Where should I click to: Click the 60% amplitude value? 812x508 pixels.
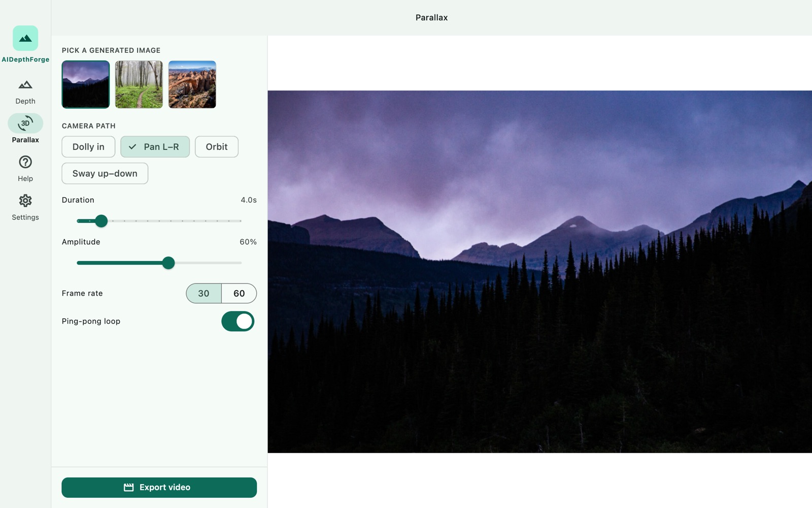click(248, 242)
